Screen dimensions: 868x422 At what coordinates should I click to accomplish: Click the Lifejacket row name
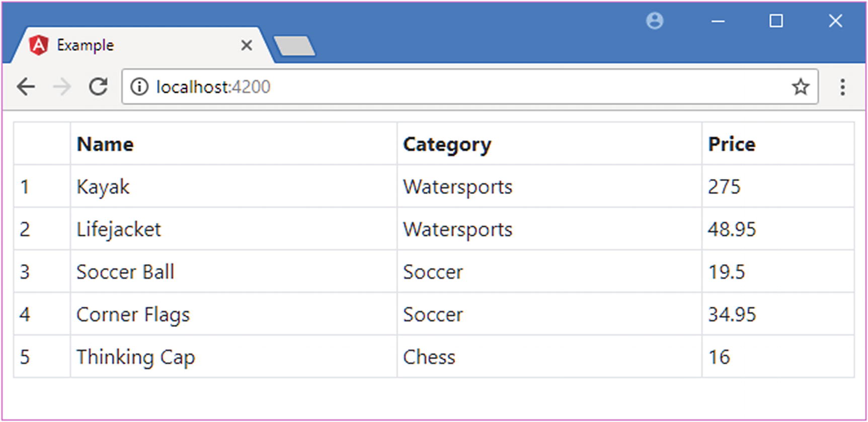[x=119, y=229]
